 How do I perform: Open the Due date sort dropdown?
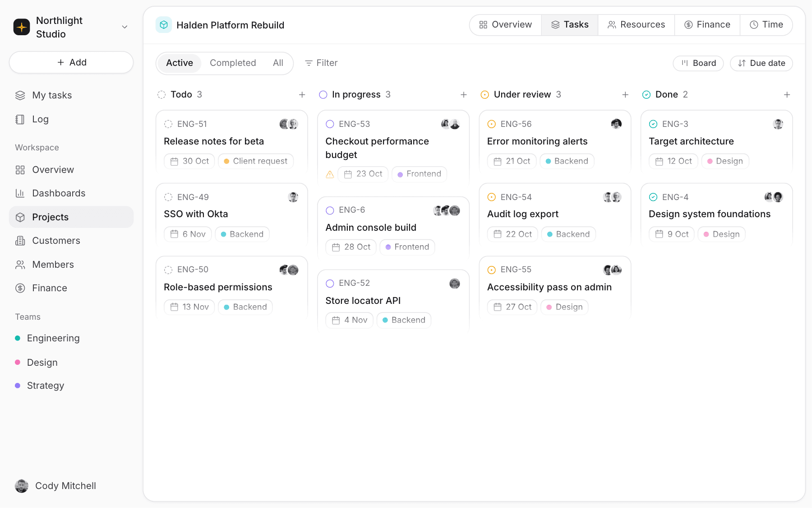coord(761,63)
